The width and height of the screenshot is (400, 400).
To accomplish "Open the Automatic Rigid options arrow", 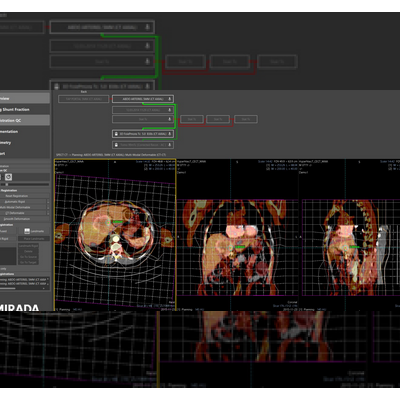I will pos(48,202).
